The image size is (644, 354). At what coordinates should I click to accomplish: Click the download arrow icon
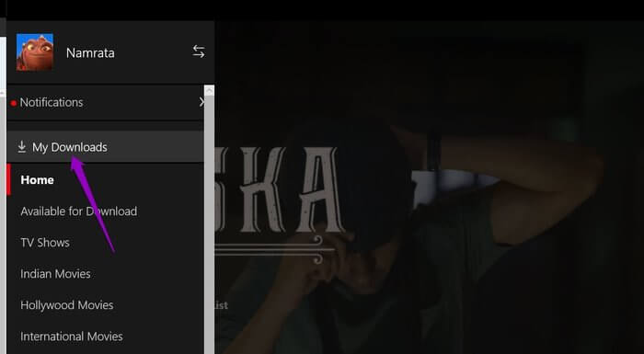[x=22, y=146]
